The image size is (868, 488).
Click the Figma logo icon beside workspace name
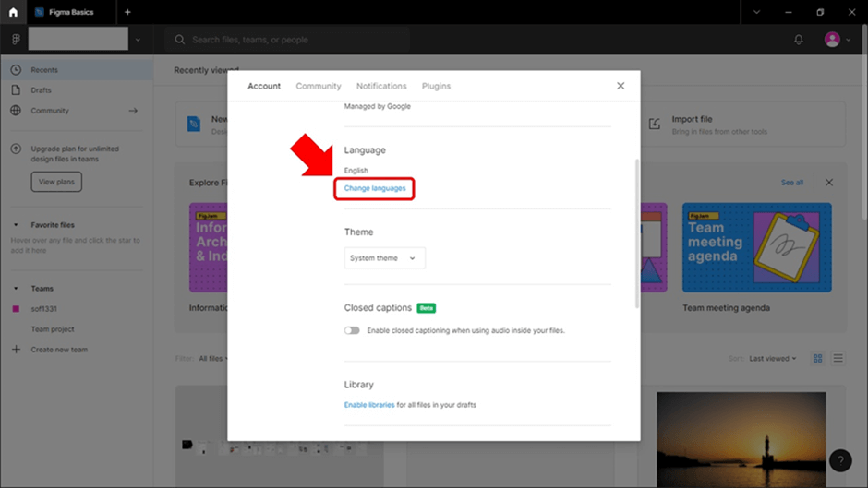[16, 40]
